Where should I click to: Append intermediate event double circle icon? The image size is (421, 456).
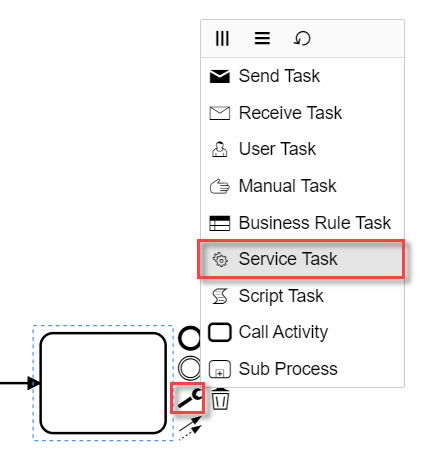pyautogui.click(x=190, y=368)
